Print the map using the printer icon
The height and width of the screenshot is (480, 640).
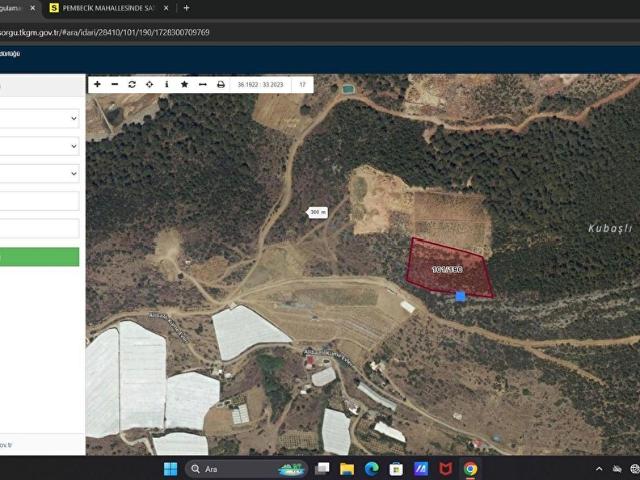point(221,85)
